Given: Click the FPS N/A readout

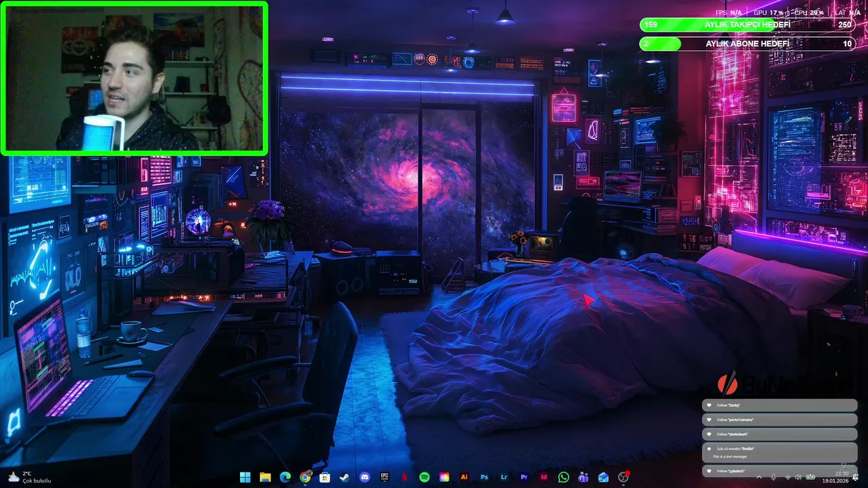Looking at the screenshot, I should tap(729, 12).
